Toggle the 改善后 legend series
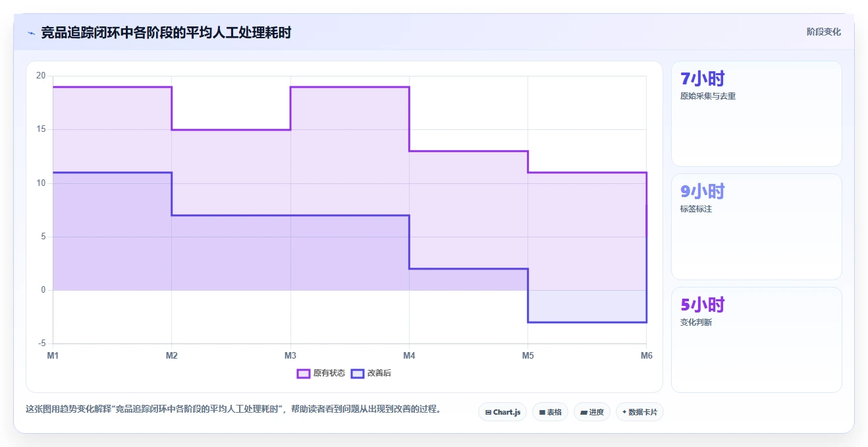 tap(371, 373)
